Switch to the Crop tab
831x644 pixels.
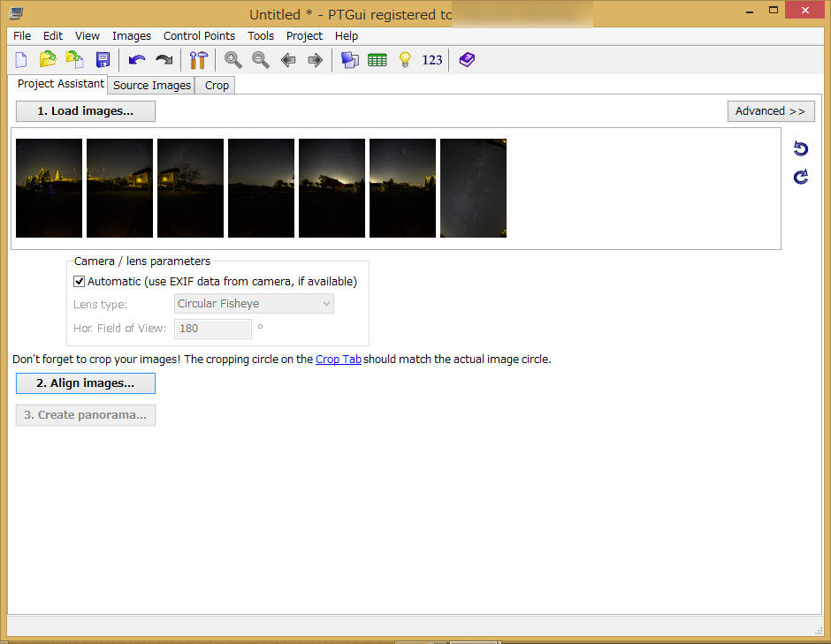click(x=217, y=86)
